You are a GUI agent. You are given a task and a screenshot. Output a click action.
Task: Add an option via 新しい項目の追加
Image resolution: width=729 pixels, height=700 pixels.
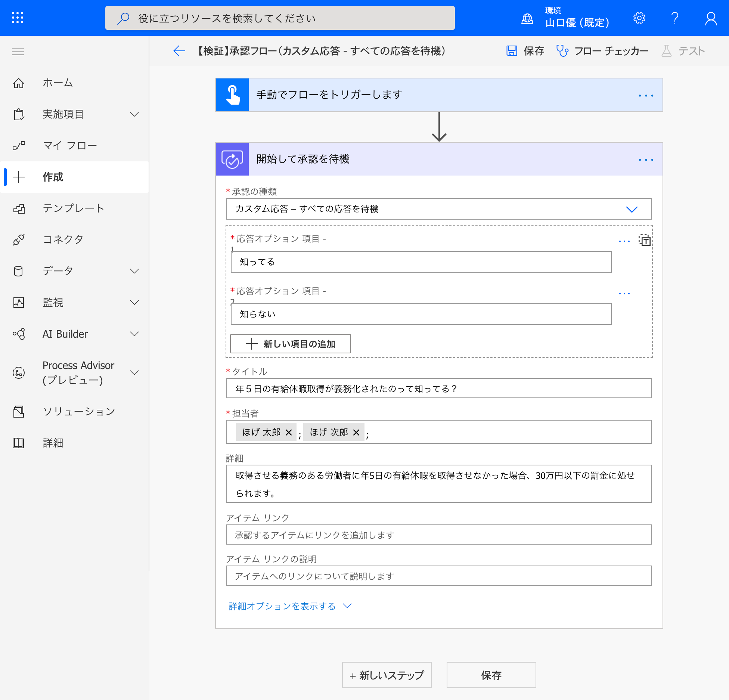tap(290, 344)
